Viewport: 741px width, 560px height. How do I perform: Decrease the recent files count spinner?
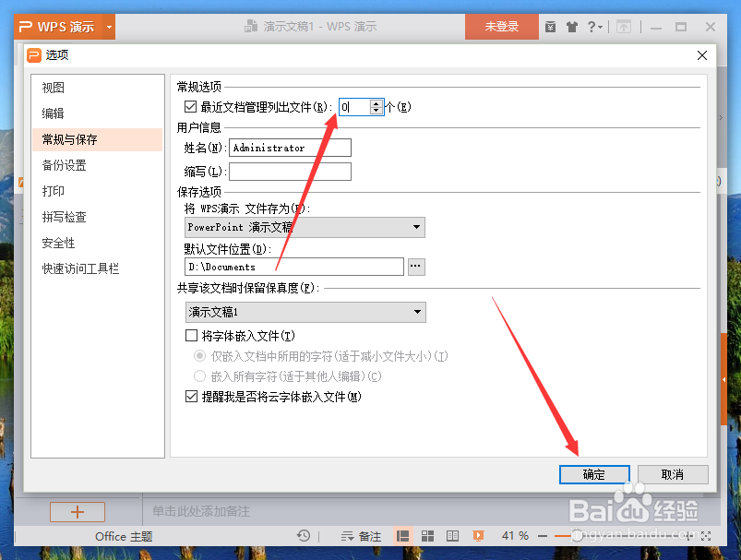[376, 111]
